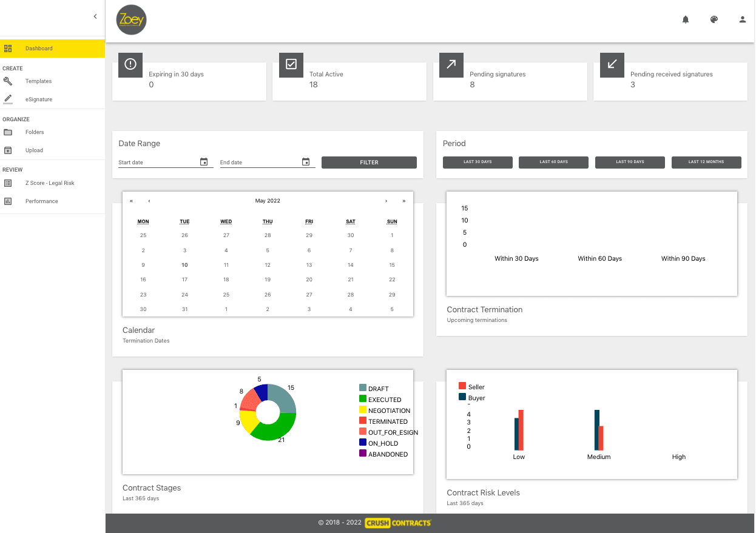Open the theme palette icon
Image resolution: width=756 pixels, height=533 pixels.
tap(714, 19)
